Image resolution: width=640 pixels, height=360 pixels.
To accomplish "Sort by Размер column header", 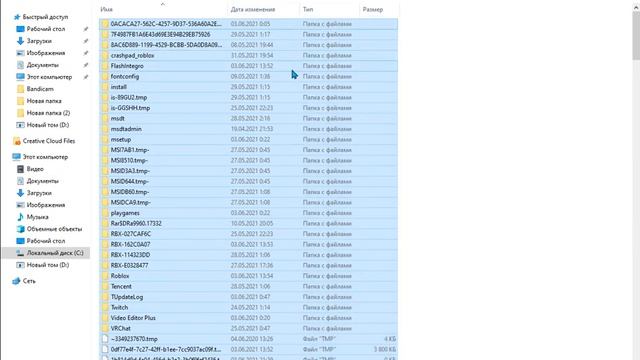I will (373, 9).
